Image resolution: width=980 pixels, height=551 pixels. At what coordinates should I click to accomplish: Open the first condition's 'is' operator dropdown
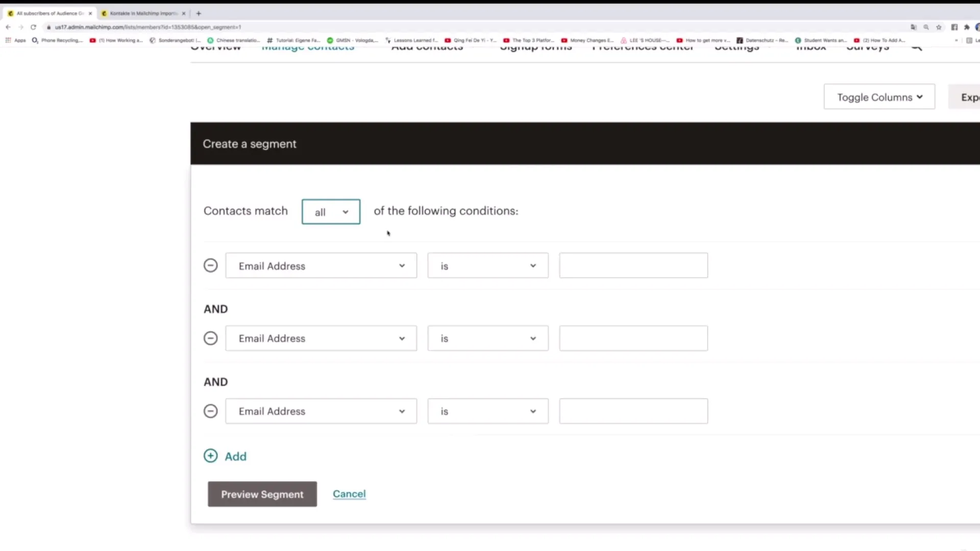pos(488,265)
